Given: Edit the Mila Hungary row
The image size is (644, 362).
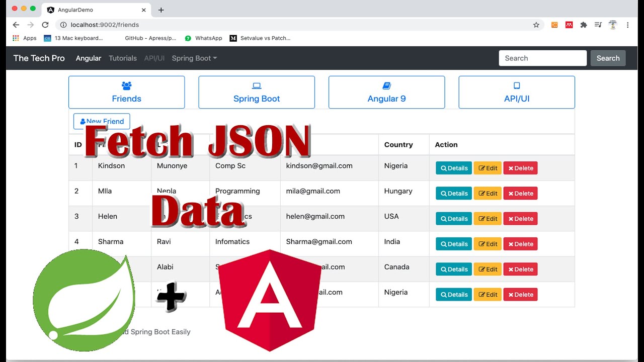Looking at the screenshot, I should click(488, 193).
